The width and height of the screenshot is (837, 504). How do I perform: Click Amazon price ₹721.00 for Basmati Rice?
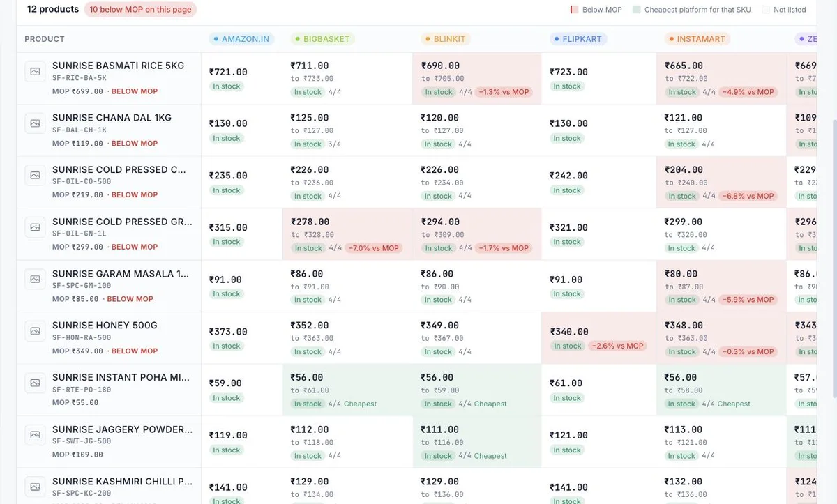coord(228,72)
